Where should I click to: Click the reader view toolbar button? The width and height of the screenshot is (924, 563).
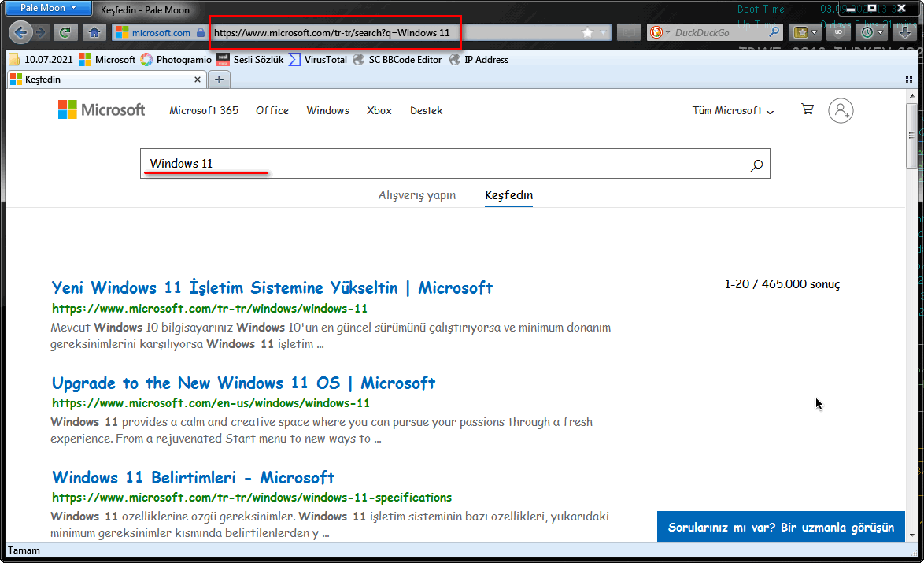[628, 32]
